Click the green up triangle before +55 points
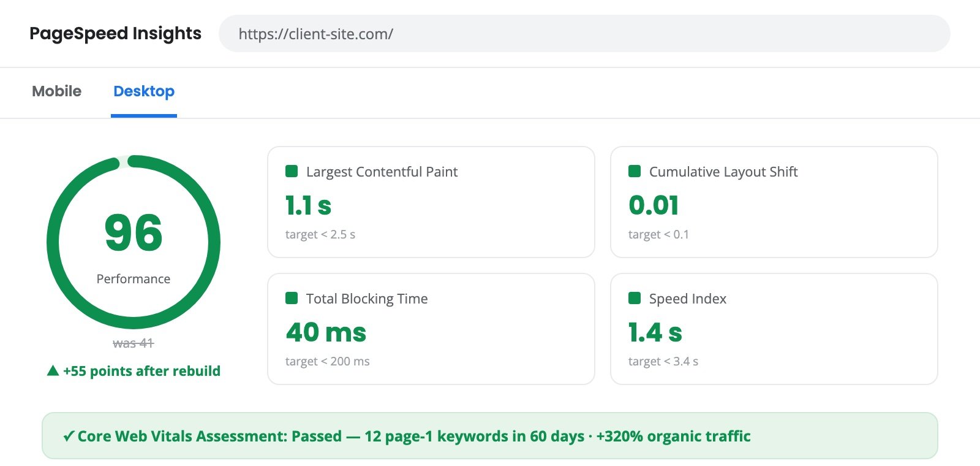Image resolution: width=980 pixels, height=466 pixels. tap(53, 370)
